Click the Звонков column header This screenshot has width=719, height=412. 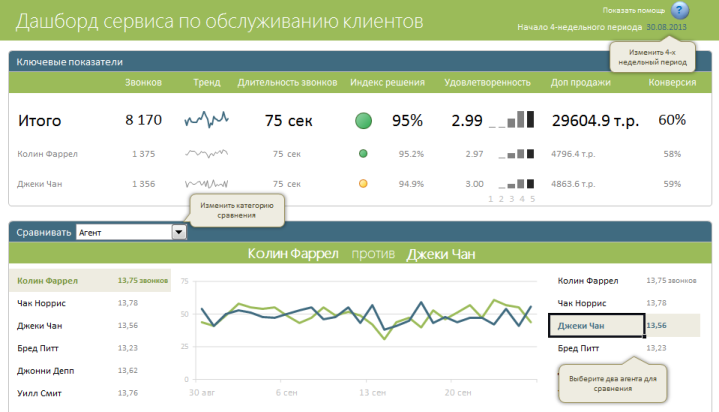point(143,83)
